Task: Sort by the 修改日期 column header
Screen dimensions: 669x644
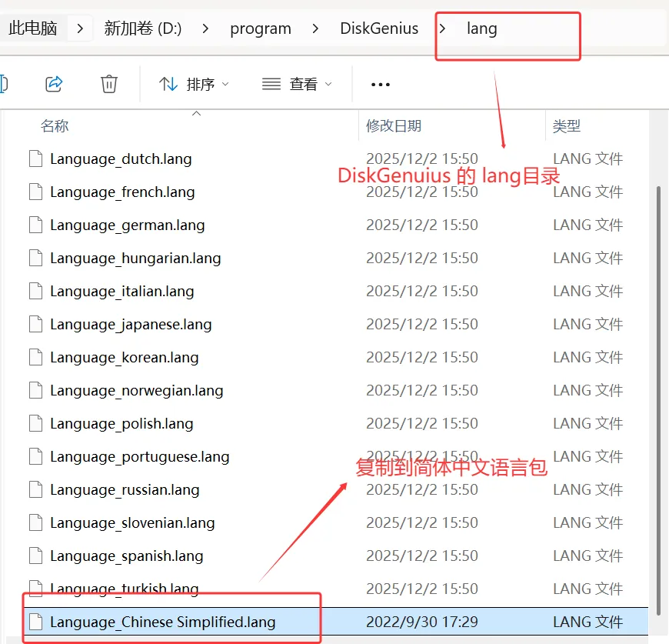Action: (x=394, y=126)
